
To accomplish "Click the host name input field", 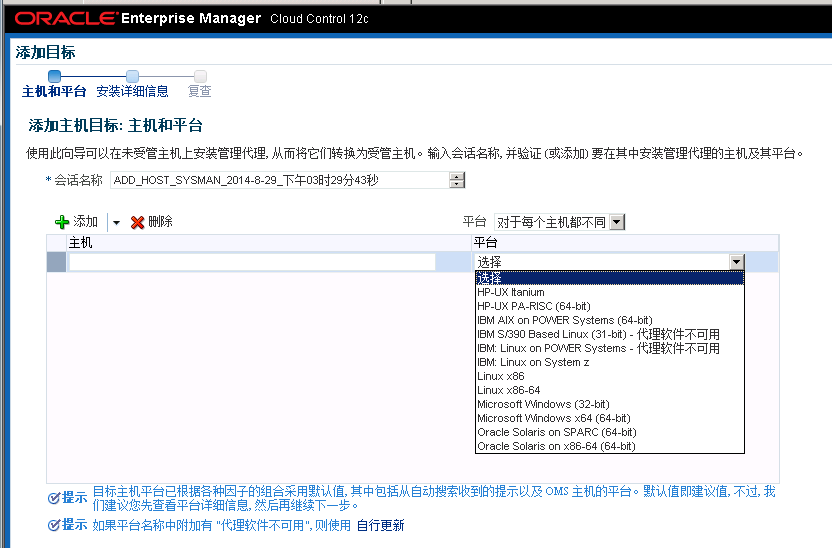I will [252, 262].
